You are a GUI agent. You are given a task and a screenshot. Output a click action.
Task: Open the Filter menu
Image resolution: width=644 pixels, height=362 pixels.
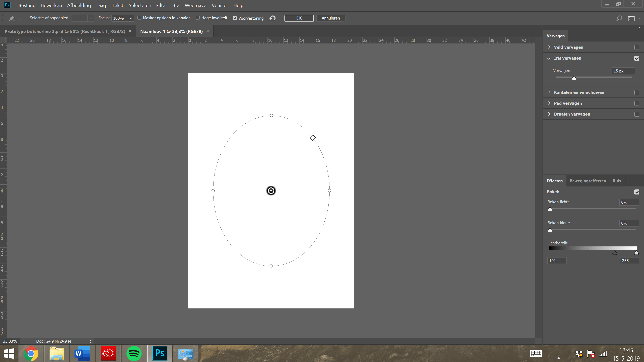click(161, 5)
